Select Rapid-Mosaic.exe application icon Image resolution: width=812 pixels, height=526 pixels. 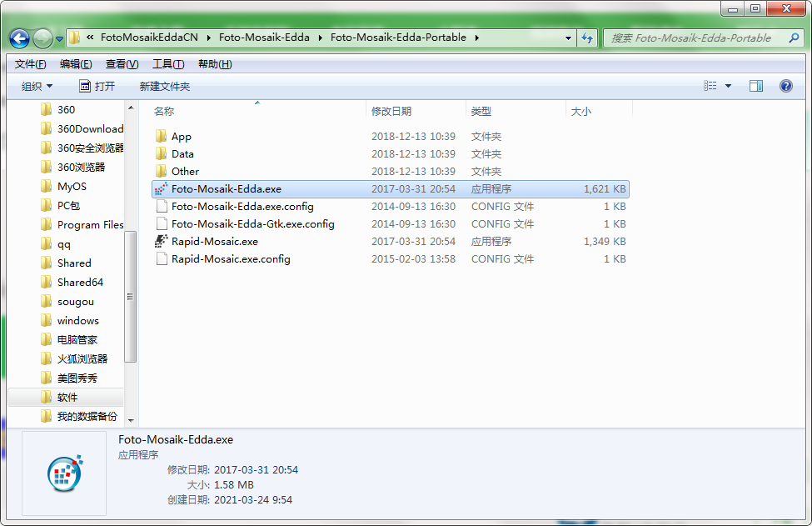click(161, 242)
